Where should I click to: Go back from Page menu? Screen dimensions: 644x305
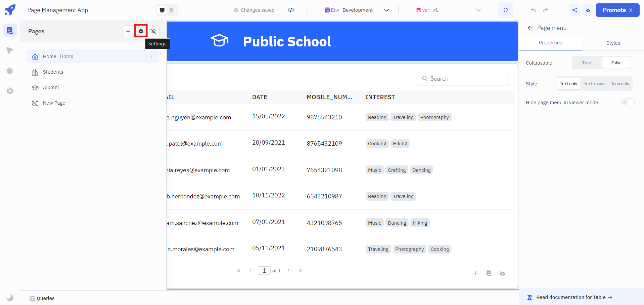point(530,28)
